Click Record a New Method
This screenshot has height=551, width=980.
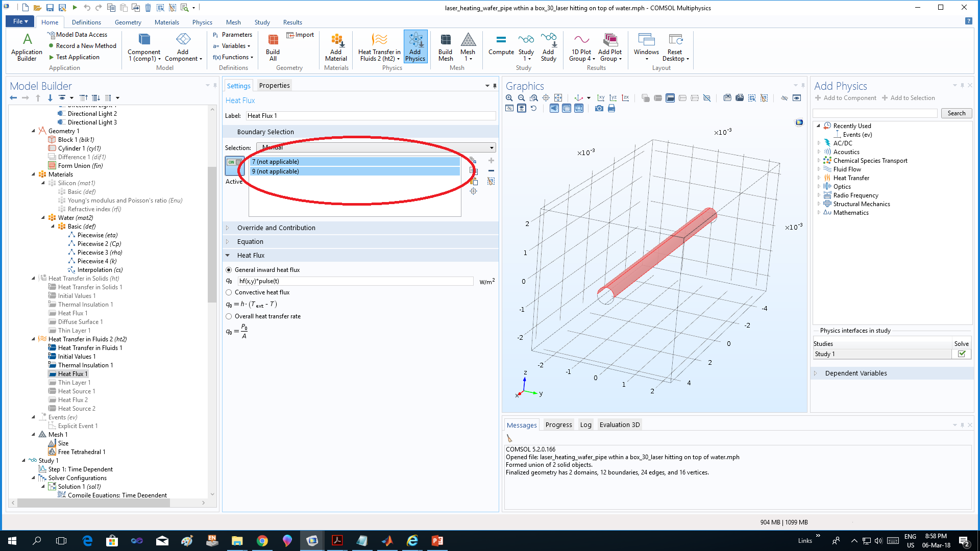[x=83, y=46]
